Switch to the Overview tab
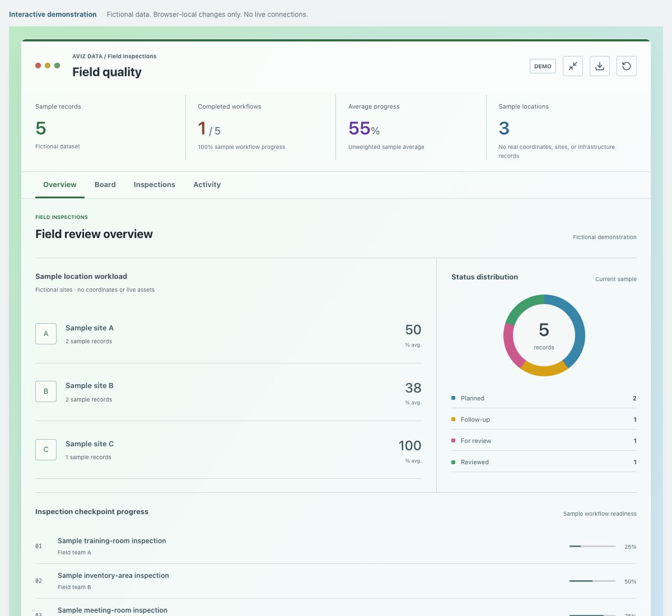This screenshot has width=672, height=616. 60,185
